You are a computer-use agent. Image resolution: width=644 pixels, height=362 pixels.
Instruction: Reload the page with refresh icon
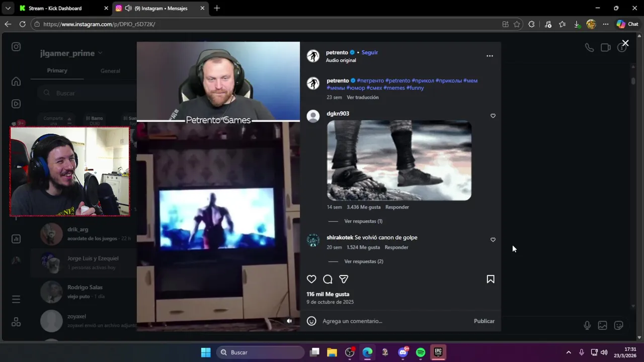pos(22,24)
